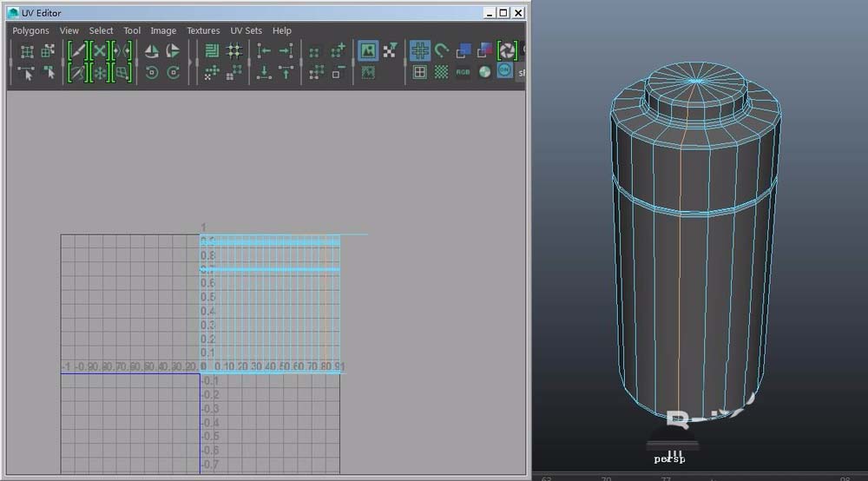Click the Layout UVs icon
This screenshot has height=481, width=868.
pos(211,52)
